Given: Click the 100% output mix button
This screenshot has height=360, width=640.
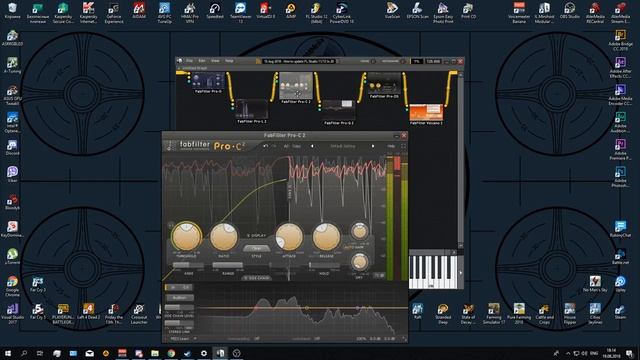Looking at the screenshot, I should tap(361, 338).
